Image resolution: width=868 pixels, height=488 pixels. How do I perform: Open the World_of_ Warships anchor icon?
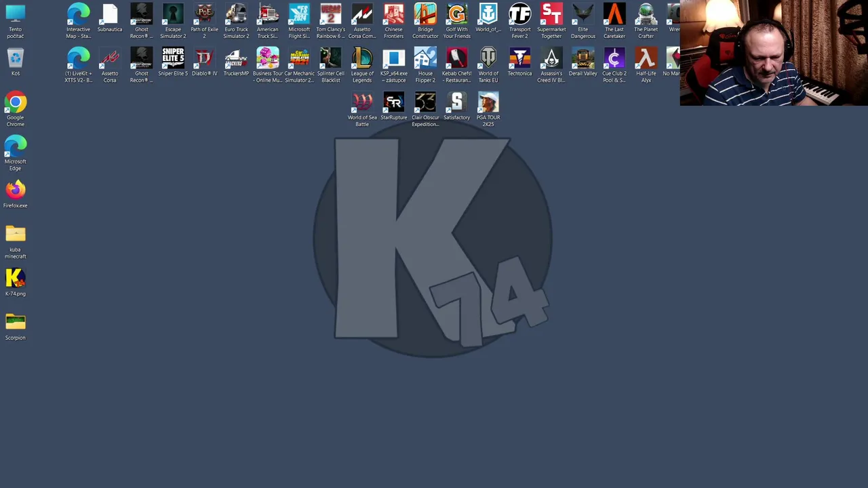pyautogui.click(x=488, y=18)
